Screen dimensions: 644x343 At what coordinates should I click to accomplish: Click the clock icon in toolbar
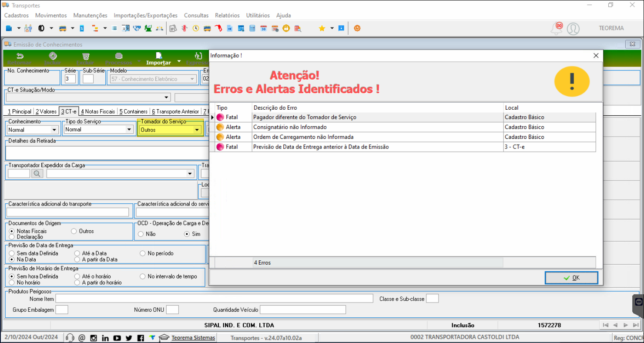[196, 28]
